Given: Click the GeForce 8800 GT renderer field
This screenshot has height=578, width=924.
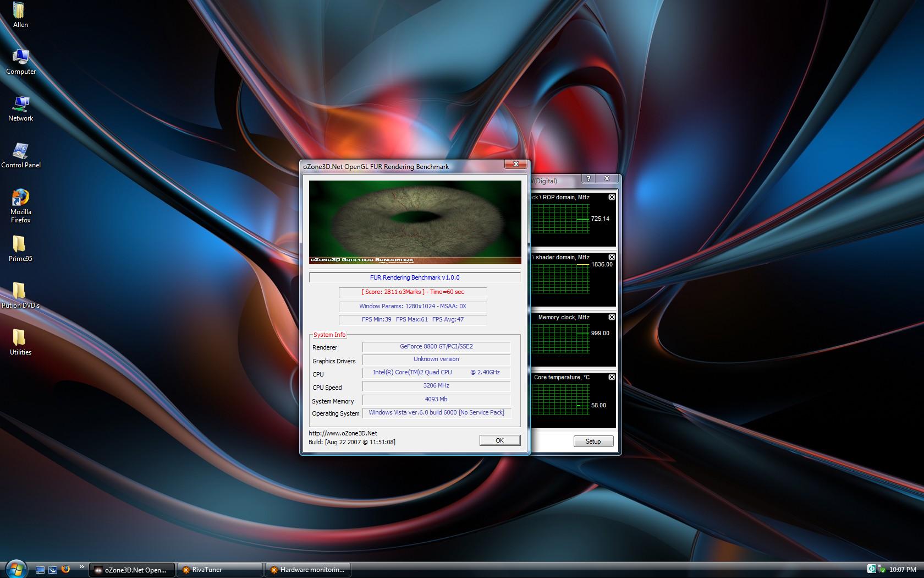Looking at the screenshot, I should click(436, 347).
